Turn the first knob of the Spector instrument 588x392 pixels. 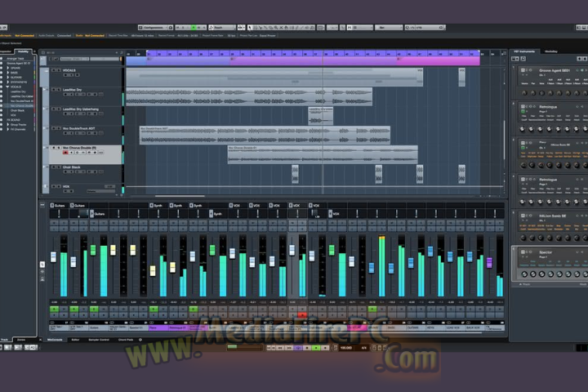pyautogui.click(x=524, y=274)
